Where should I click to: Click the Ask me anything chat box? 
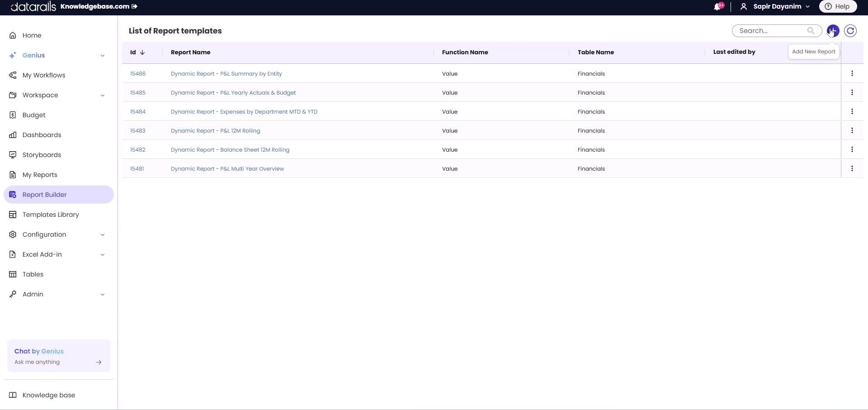(x=59, y=356)
